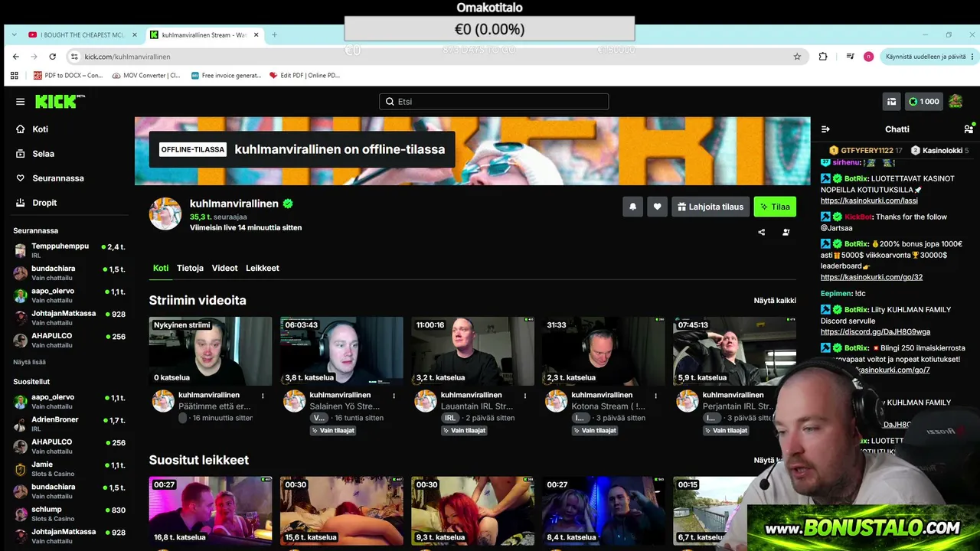Image resolution: width=980 pixels, height=551 pixels.
Task: Open a new browser tab
Action: point(274,34)
